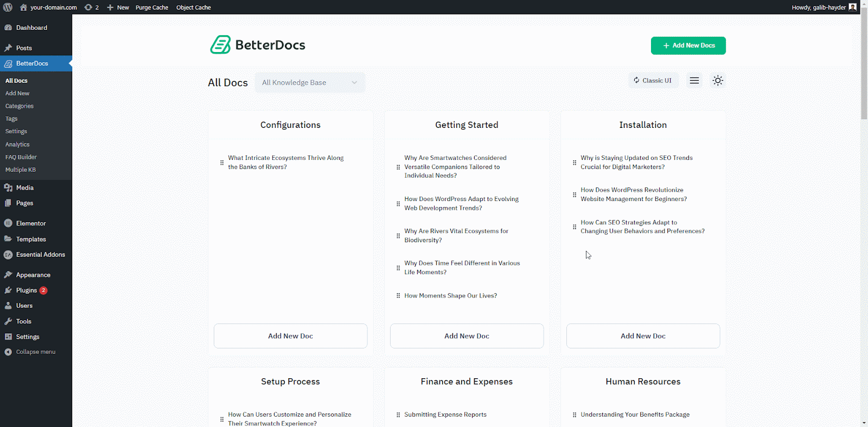The width and height of the screenshot is (868, 427).
Task: Collapse the admin sidebar menu
Action: tap(30, 352)
